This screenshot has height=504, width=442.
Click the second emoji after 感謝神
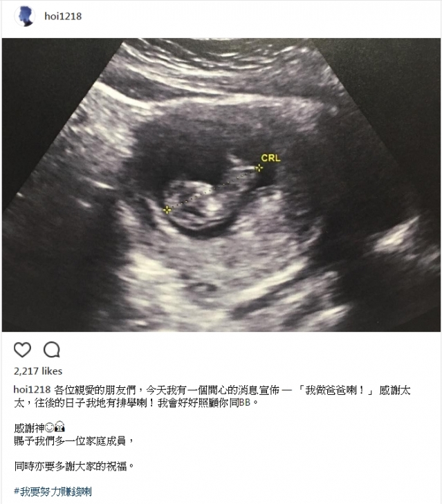(x=60, y=427)
